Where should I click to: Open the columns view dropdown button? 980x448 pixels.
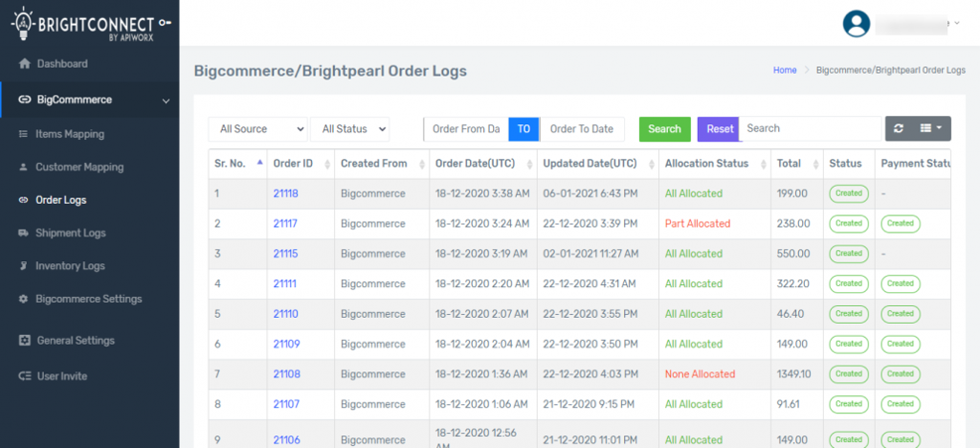click(931, 128)
